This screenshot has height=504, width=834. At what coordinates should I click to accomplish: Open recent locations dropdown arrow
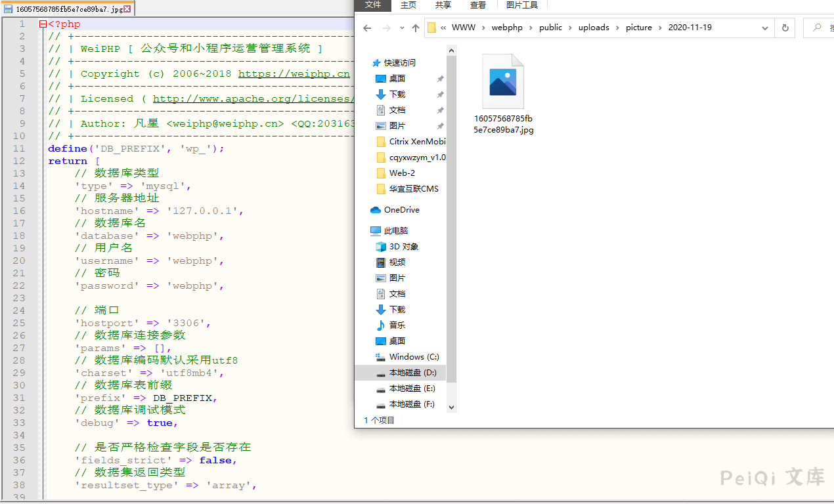point(401,28)
